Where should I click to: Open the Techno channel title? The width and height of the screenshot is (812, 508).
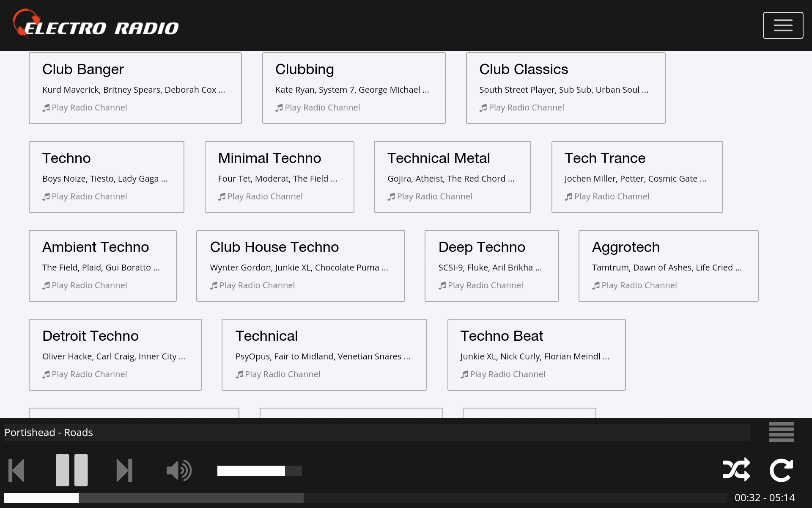pyautogui.click(x=66, y=158)
